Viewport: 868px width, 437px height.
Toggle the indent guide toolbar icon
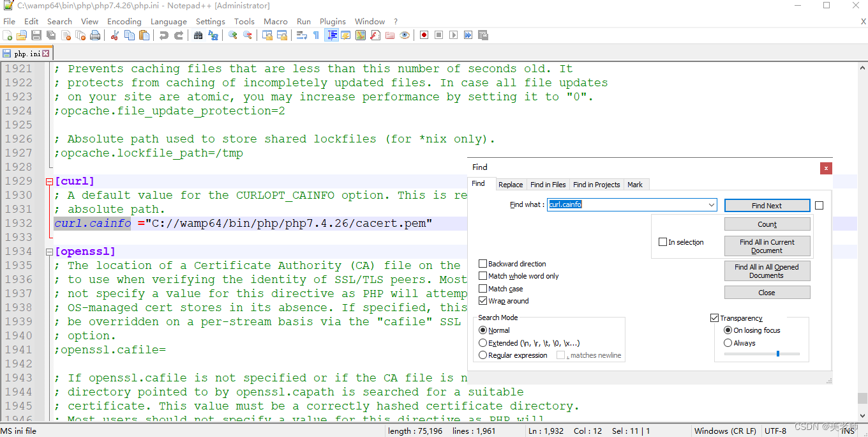coord(331,35)
